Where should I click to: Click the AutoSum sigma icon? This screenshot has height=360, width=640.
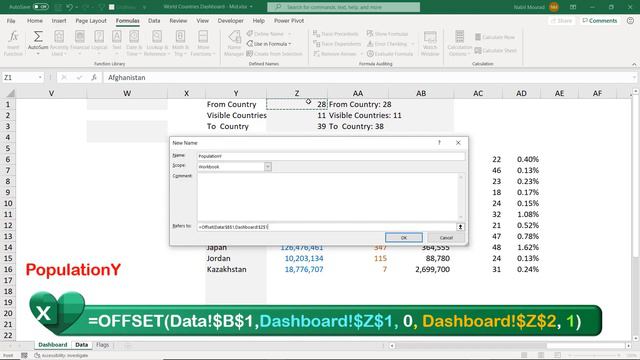click(38, 37)
